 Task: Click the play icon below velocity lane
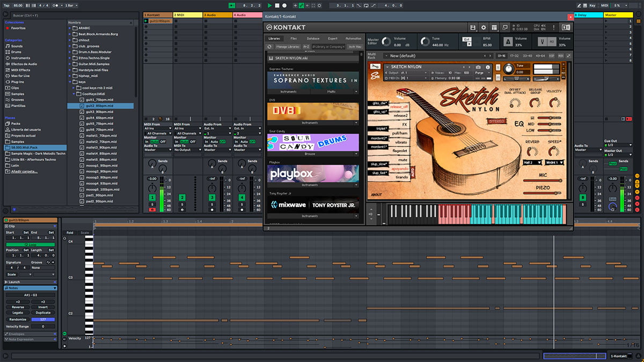click(65, 346)
